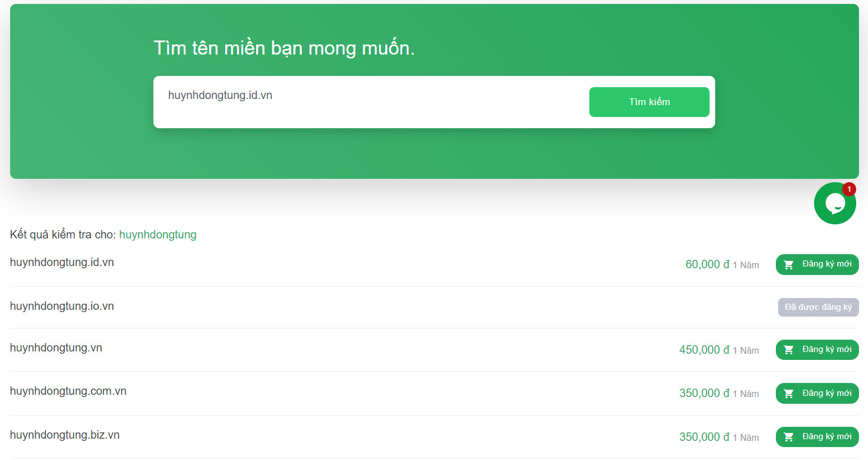Register huynhdongtung.com.vn with Đăng ký mới
This screenshot has width=868, height=460.
pos(817,393)
